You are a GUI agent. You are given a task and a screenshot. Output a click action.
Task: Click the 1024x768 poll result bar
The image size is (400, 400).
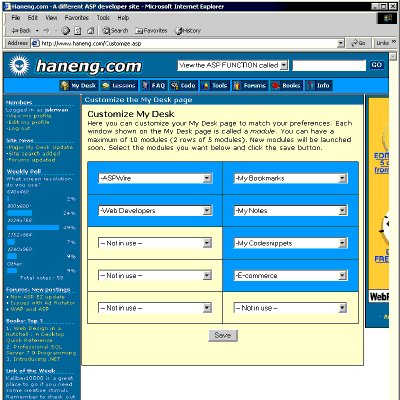click(33, 228)
